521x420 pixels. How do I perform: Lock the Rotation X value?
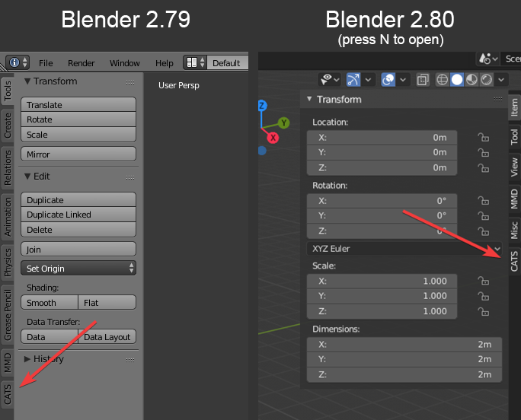tap(483, 201)
